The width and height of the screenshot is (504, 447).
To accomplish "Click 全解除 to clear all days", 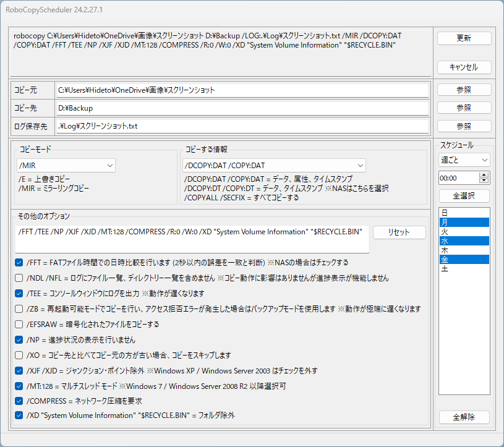I will [x=464, y=417].
